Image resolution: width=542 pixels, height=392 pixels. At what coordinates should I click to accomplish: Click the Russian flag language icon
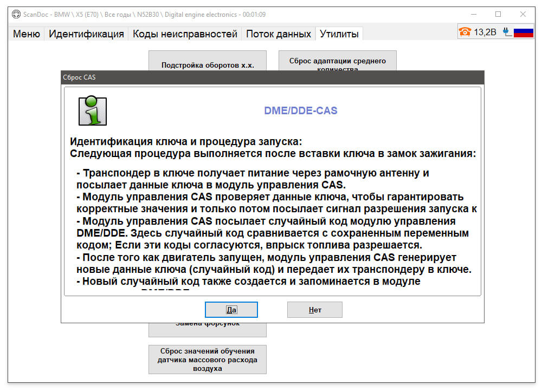point(524,32)
